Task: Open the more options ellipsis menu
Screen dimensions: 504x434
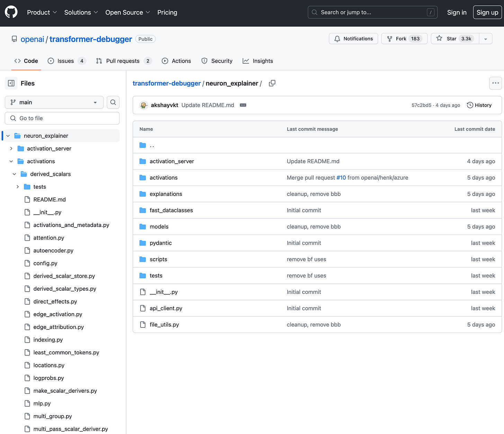Action: (495, 83)
